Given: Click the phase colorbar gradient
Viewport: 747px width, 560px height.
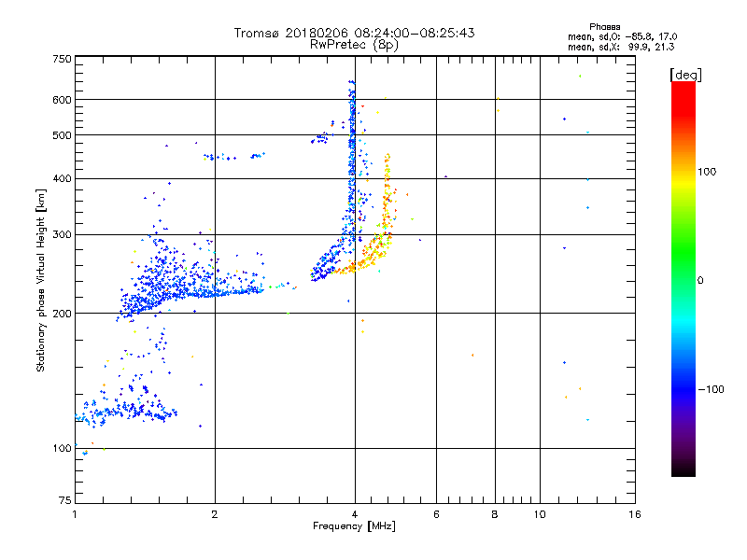Looking at the screenshot, I should pyautogui.click(x=684, y=278).
